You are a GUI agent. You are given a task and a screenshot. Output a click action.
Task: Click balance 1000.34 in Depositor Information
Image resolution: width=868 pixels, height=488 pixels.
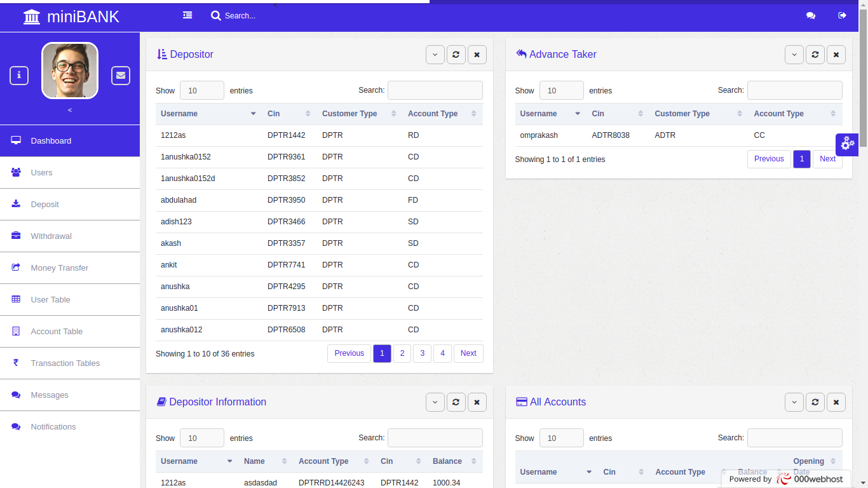click(x=446, y=483)
